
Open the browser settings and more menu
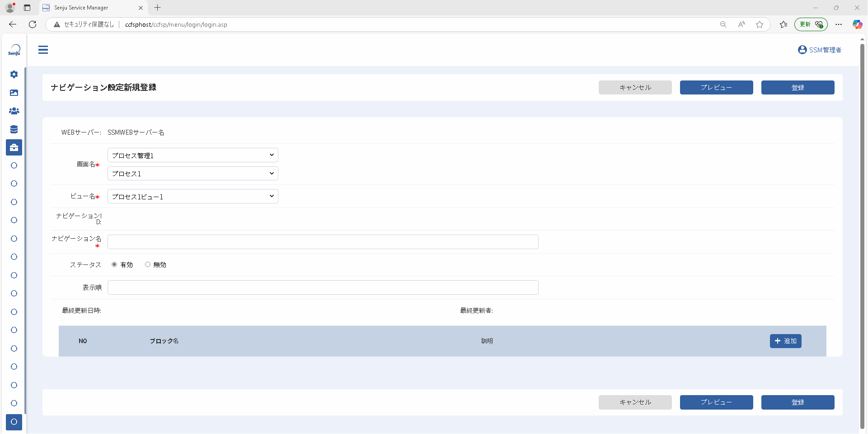coord(839,24)
